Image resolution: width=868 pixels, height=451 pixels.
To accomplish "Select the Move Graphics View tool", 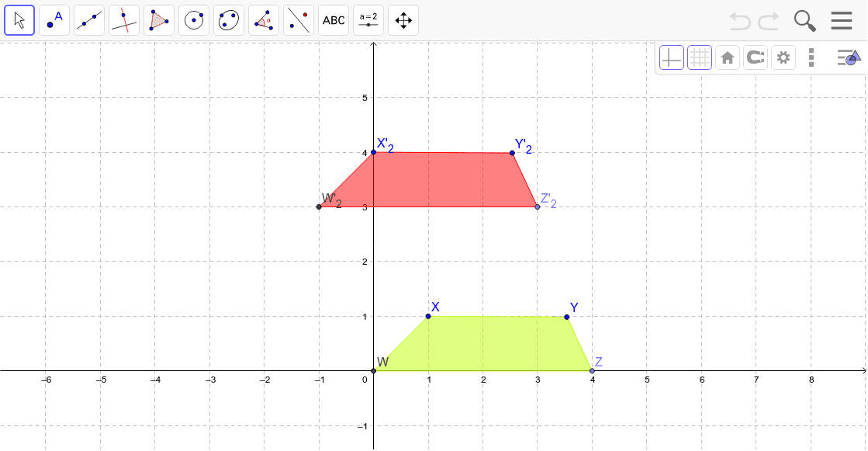I will point(403,20).
